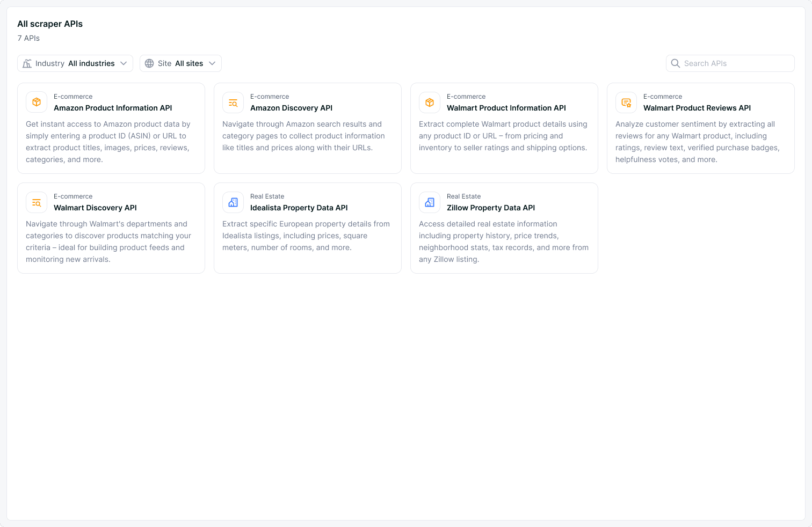
Task: Open Amazon Product Information API title
Action: click(x=113, y=108)
